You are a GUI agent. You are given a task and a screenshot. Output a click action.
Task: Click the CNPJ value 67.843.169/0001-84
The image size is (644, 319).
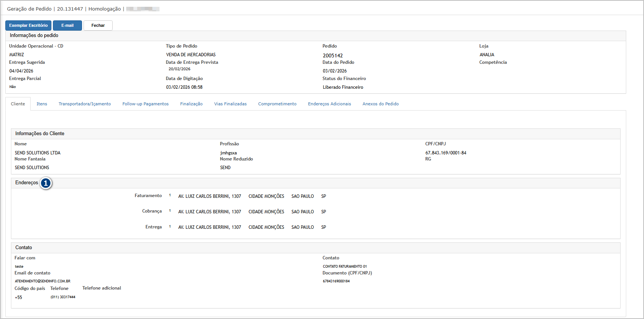click(x=446, y=153)
